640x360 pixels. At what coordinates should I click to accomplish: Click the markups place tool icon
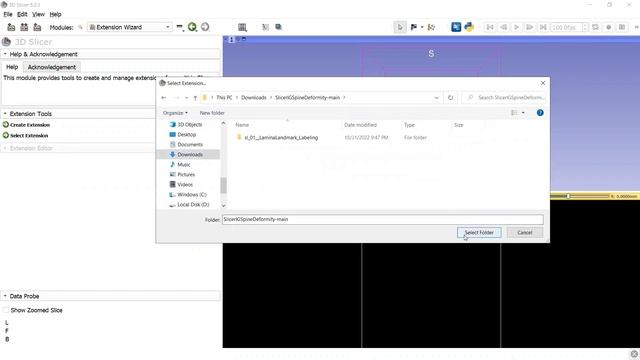(x=414, y=27)
